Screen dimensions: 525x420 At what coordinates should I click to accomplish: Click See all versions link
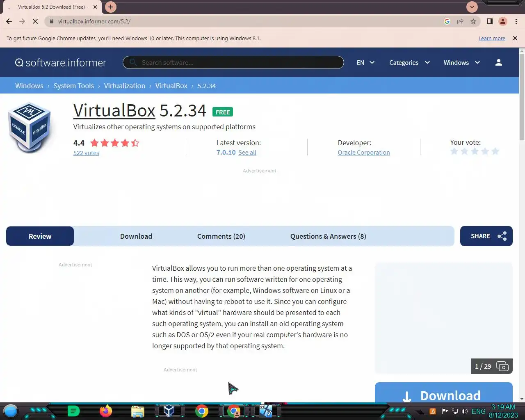(x=247, y=153)
